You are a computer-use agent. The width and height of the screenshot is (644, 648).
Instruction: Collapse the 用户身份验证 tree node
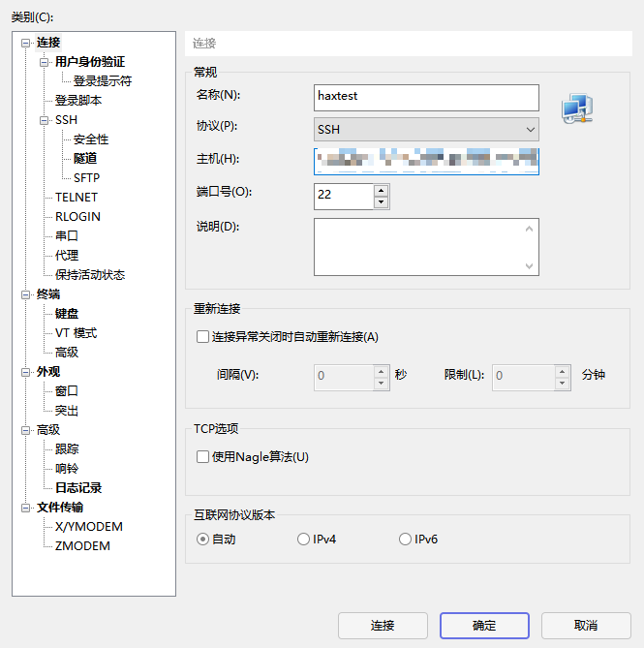pos(44,62)
